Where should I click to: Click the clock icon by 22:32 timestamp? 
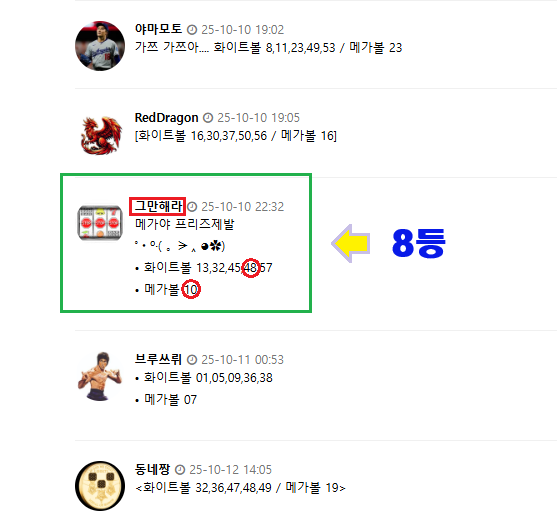coord(192,206)
